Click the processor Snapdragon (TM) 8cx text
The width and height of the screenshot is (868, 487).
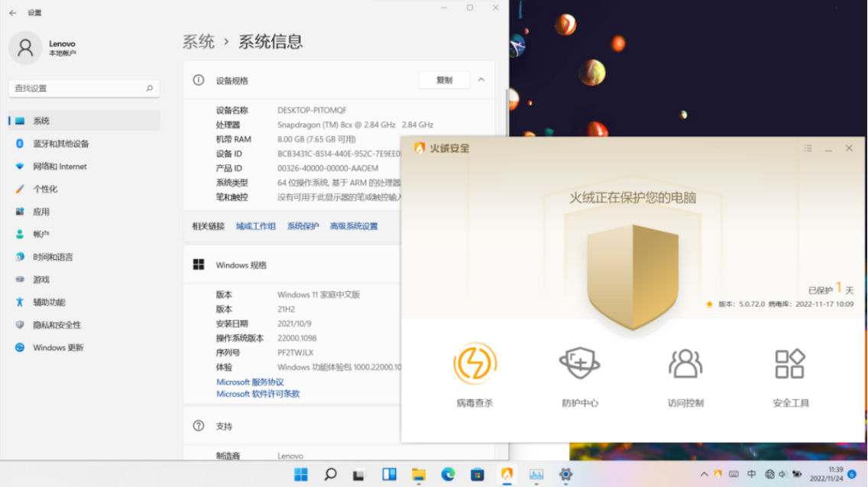355,125
